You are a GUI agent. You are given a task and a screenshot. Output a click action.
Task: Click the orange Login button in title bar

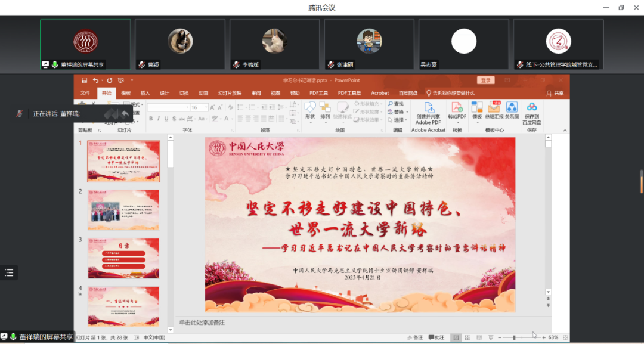point(486,80)
